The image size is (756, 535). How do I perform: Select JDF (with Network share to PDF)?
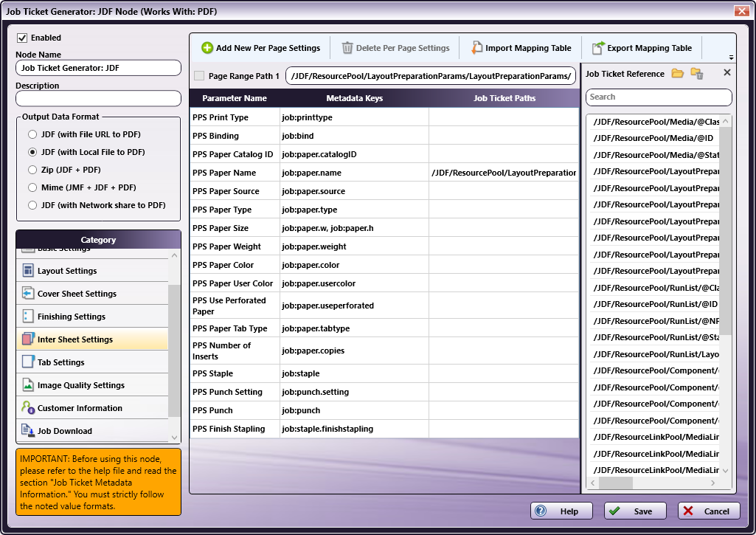pos(32,205)
